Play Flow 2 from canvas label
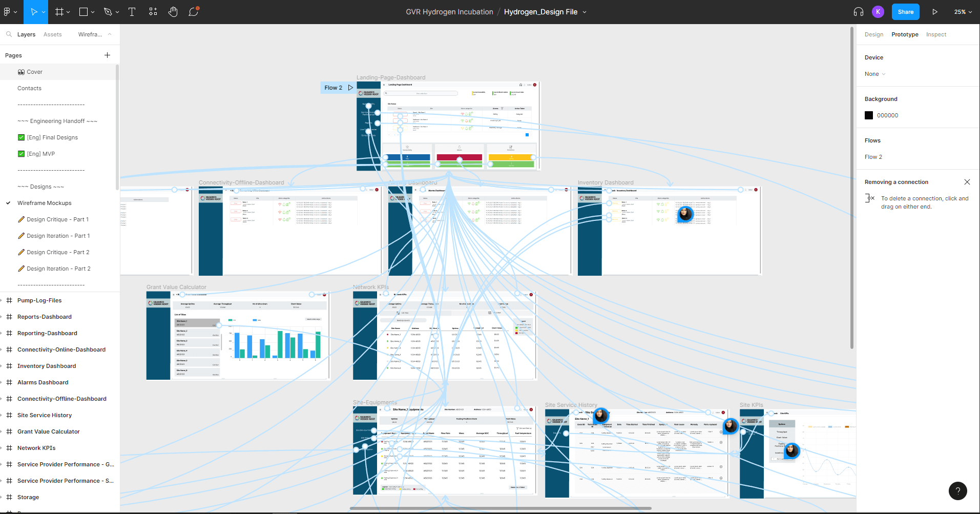The image size is (980, 514). (x=350, y=88)
